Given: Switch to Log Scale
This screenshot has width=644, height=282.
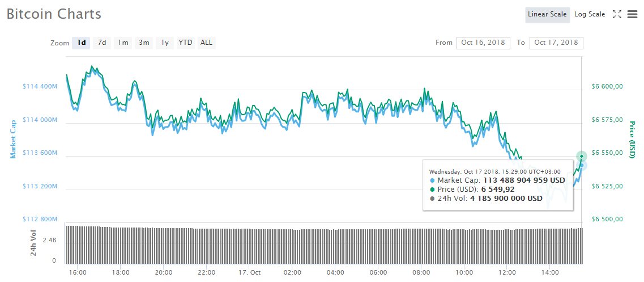Looking at the screenshot, I should [590, 14].
